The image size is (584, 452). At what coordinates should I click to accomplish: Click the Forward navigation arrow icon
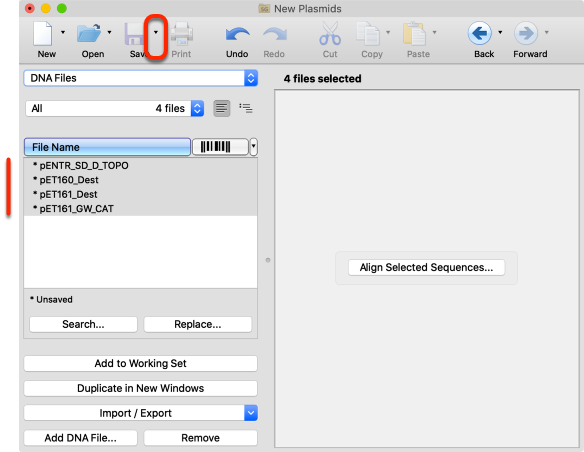coord(526,33)
